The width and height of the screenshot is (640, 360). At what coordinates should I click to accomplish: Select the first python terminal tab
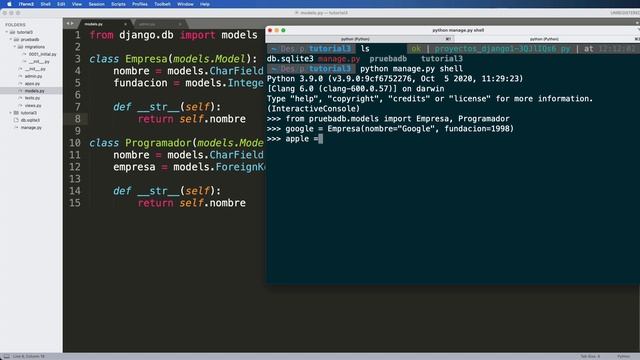coord(355,39)
